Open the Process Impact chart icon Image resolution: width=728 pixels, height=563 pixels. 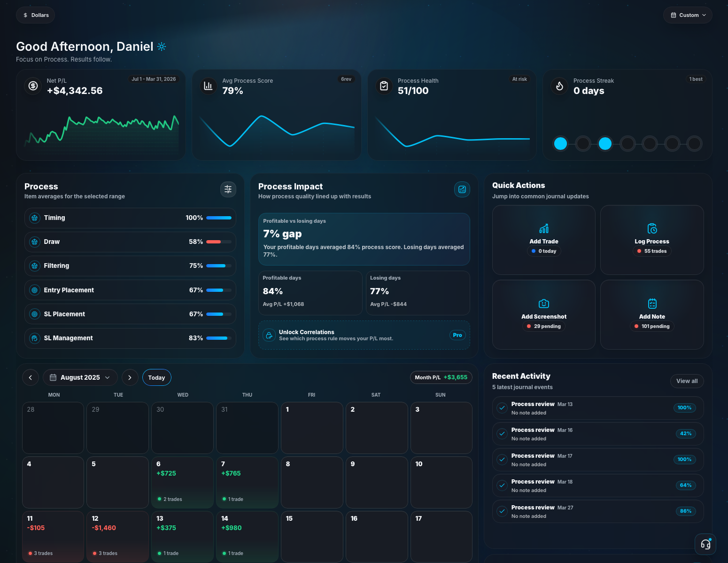pyautogui.click(x=462, y=189)
